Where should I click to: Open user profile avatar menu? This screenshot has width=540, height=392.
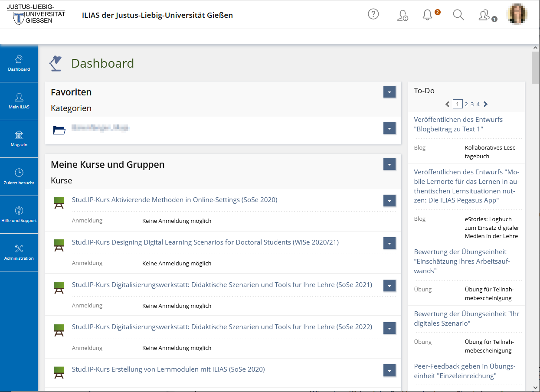[x=517, y=14]
